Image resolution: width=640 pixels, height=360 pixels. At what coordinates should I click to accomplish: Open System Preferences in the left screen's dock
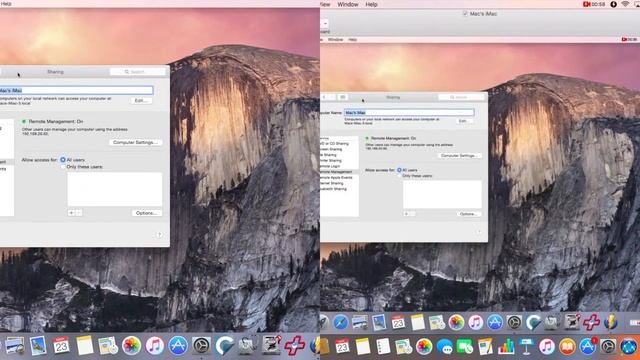[201, 345]
